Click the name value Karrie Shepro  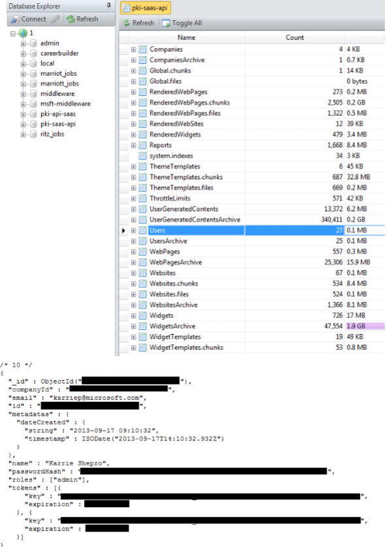(77, 463)
